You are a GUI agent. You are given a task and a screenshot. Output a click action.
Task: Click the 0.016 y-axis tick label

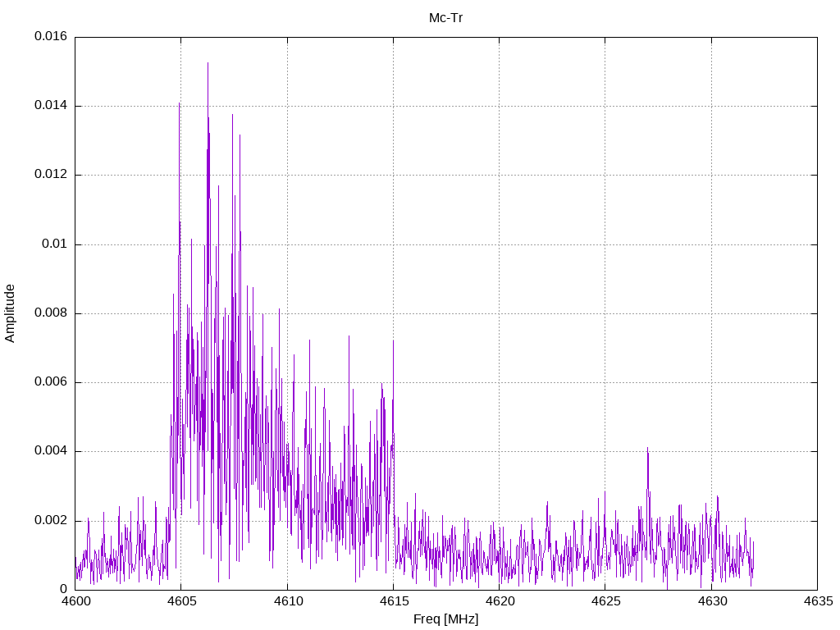click(51, 37)
